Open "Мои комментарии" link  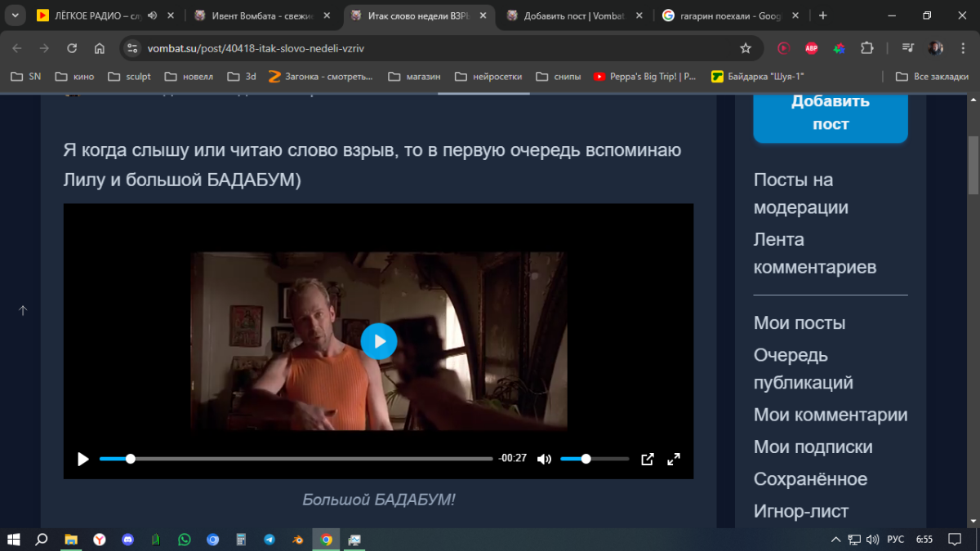tap(831, 415)
